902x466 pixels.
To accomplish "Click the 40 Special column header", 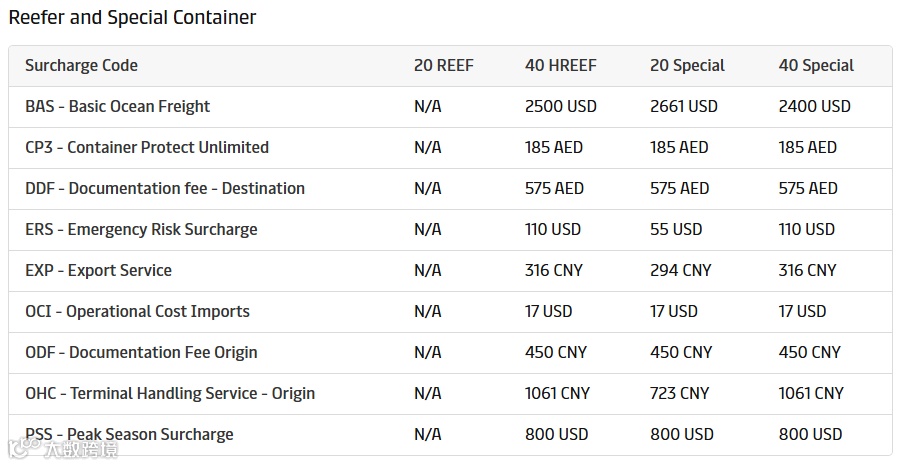I will pos(816,66).
